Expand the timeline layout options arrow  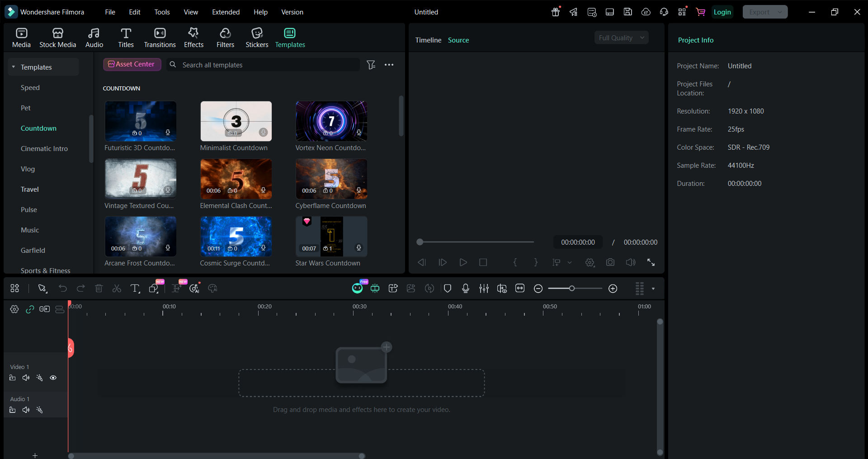pyautogui.click(x=653, y=289)
